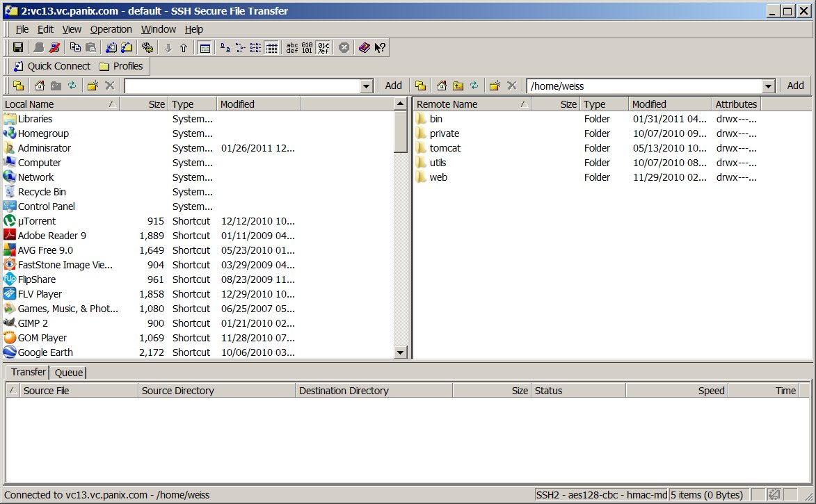Screen dimensions: 816x504
Task: Go to the local home folder icon
Action: 40,86
